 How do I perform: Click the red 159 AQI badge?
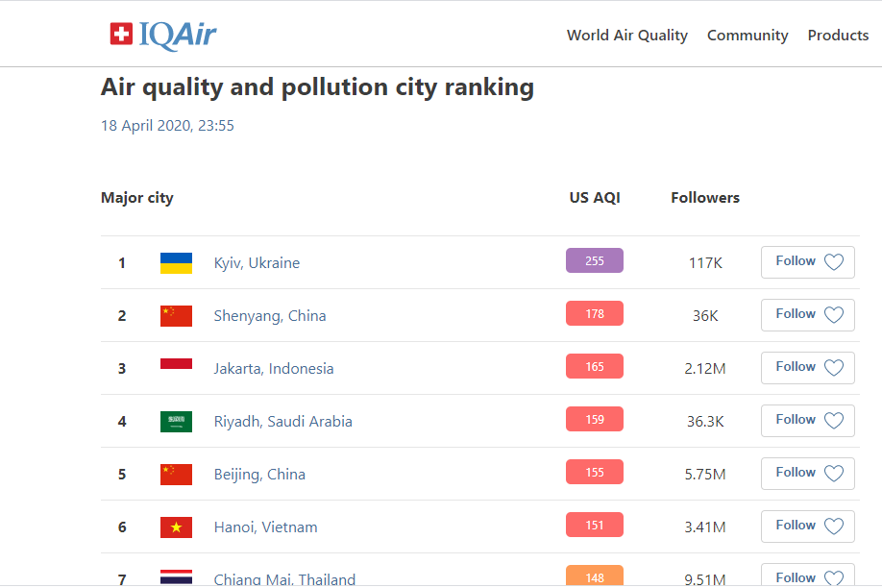point(594,420)
